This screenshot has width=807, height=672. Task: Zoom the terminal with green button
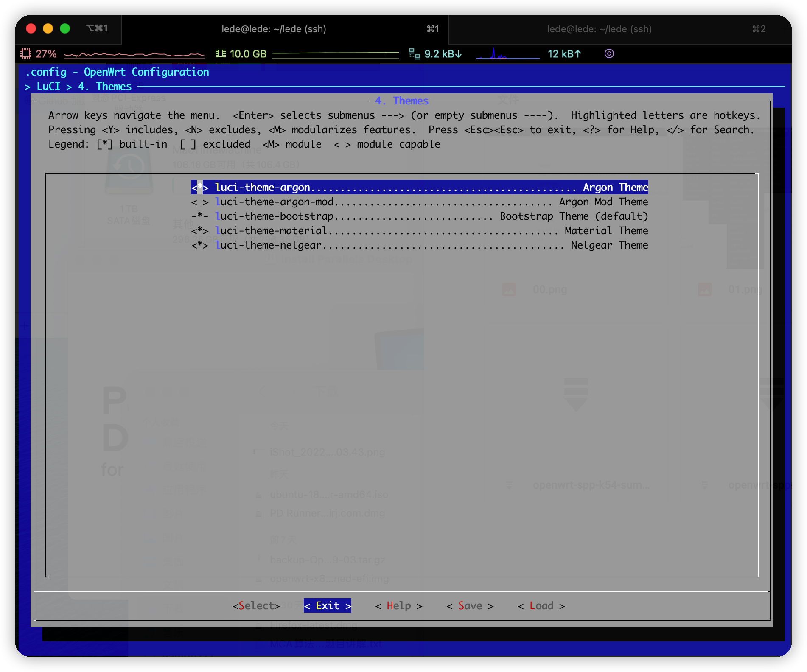click(x=65, y=28)
